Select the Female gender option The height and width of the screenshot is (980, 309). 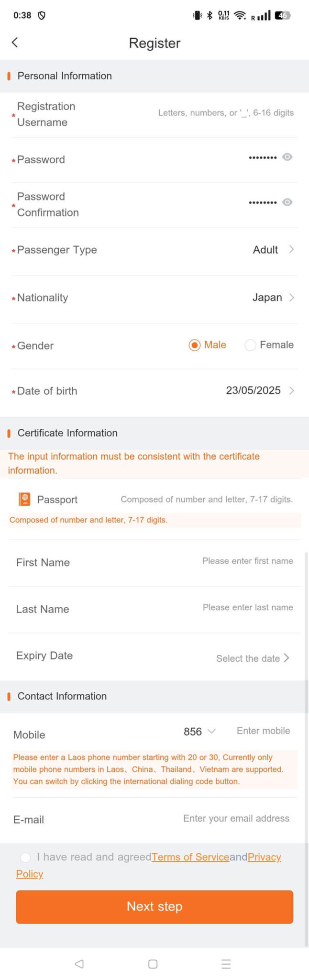[x=250, y=345]
